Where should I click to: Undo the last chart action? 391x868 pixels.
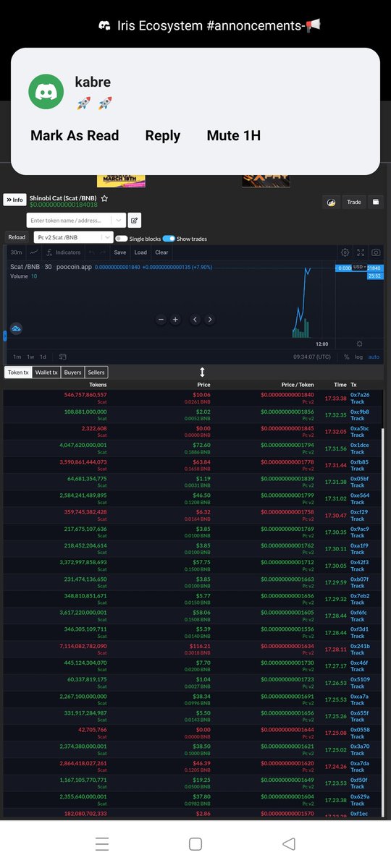point(92,252)
